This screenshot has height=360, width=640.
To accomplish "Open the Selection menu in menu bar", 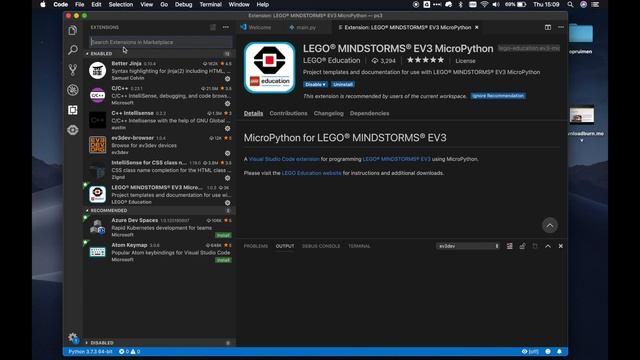I will point(121,4).
